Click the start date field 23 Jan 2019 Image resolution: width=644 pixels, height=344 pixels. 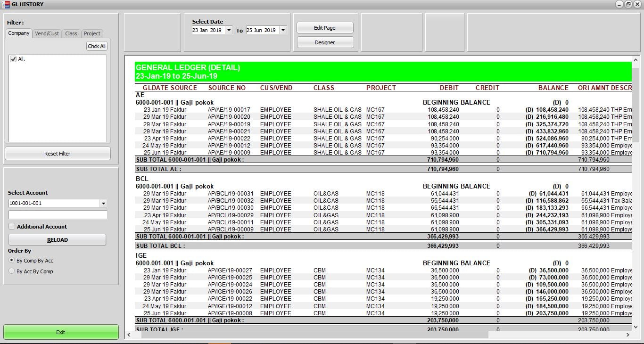pyautogui.click(x=208, y=30)
